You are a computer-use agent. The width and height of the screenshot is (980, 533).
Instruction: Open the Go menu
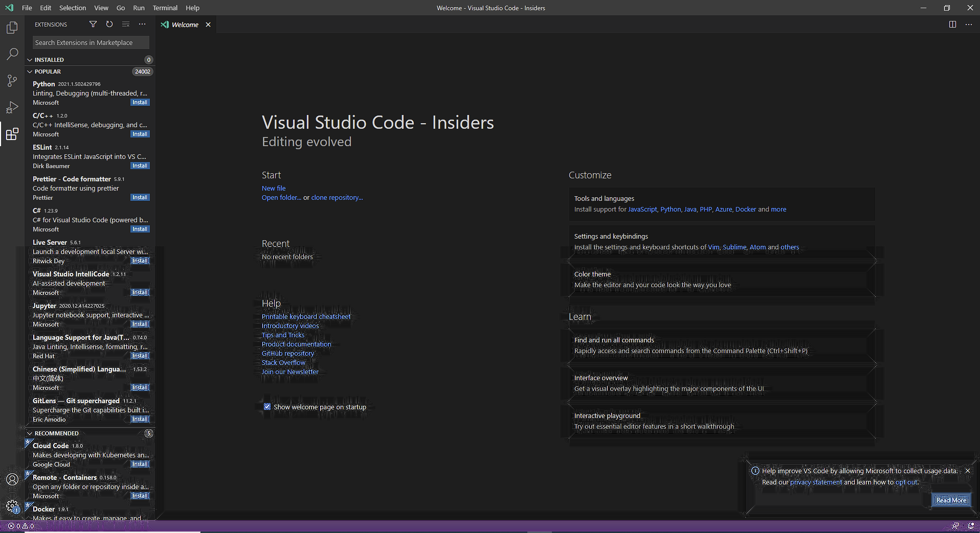[121, 8]
